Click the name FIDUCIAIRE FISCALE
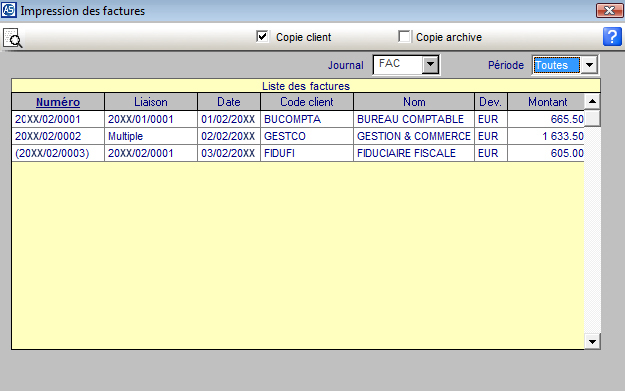 point(414,153)
